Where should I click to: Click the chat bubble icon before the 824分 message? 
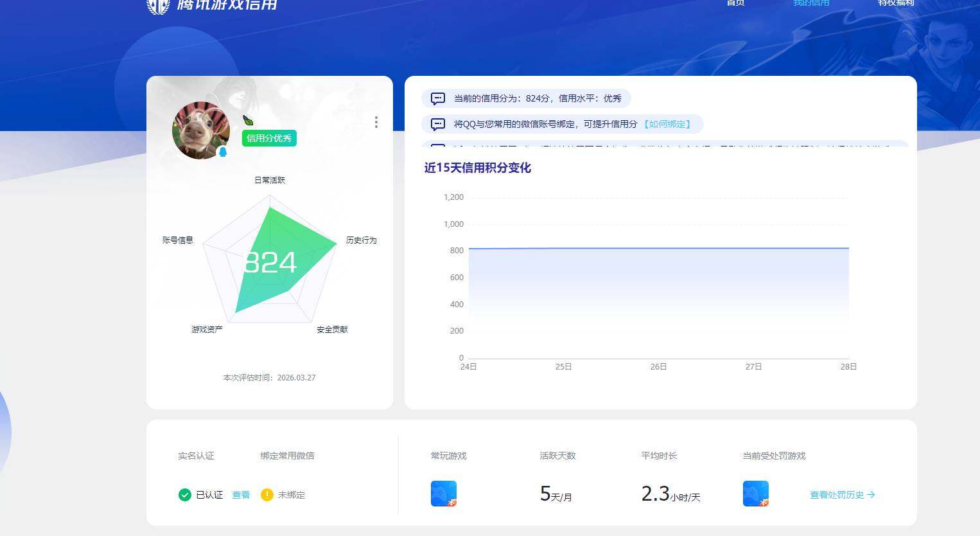(x=437, y=98)
